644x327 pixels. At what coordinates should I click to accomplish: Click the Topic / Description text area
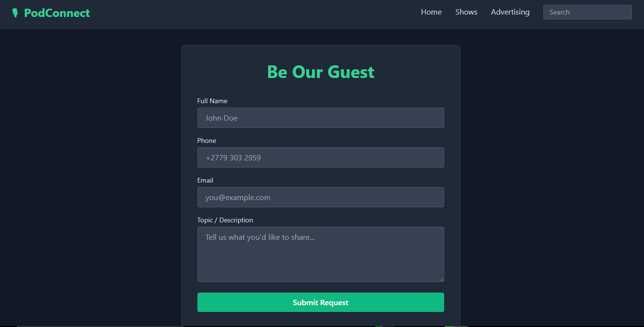click(320, 254)
